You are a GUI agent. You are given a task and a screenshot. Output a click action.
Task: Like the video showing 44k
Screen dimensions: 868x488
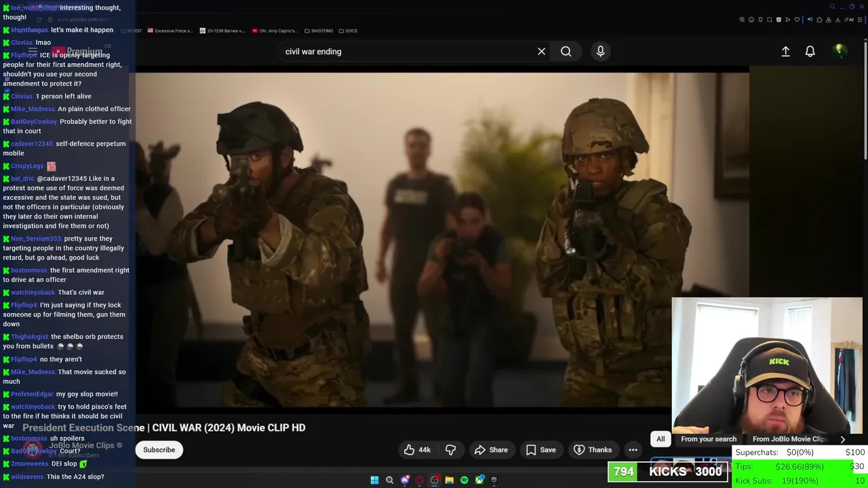pos(417,450)
